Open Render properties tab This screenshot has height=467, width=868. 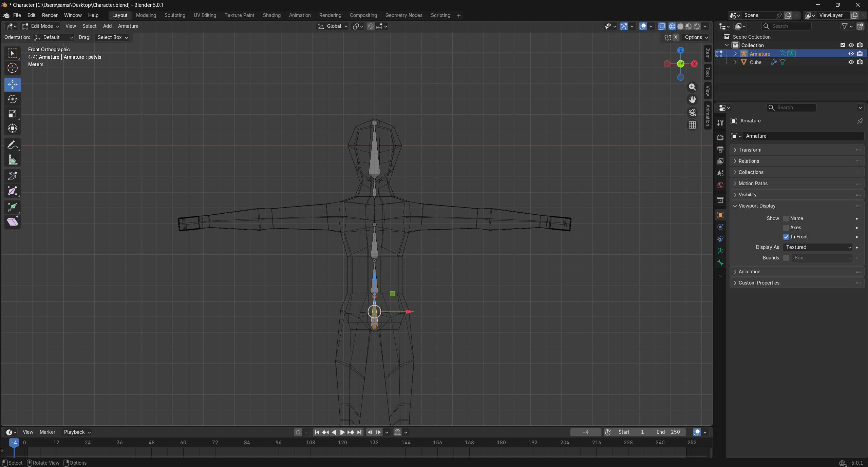(720, 137)
